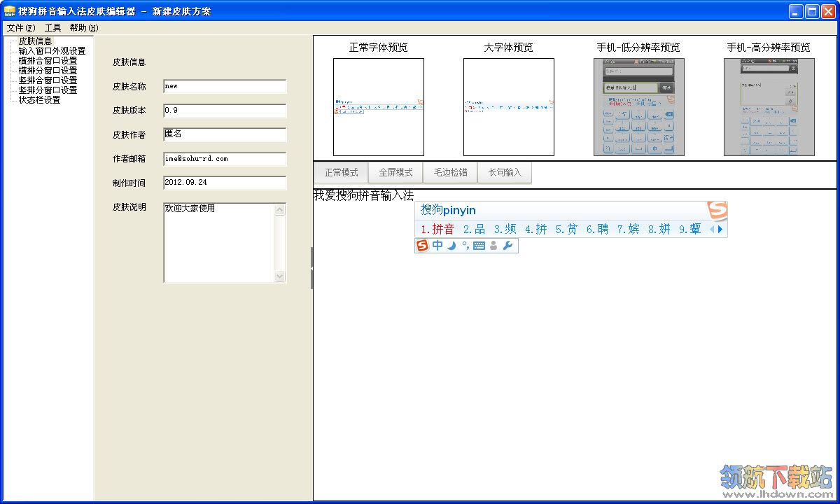Select 状态栏设置 tree item
The height and width of the screenshot is (504, 840).
(39, 100)
